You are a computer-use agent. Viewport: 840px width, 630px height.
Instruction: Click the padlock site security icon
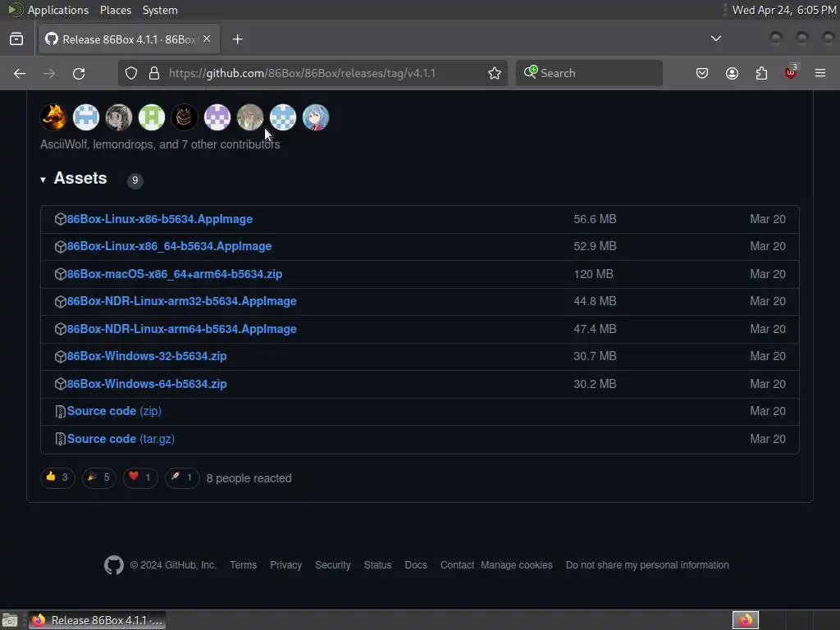coord(154,73)
